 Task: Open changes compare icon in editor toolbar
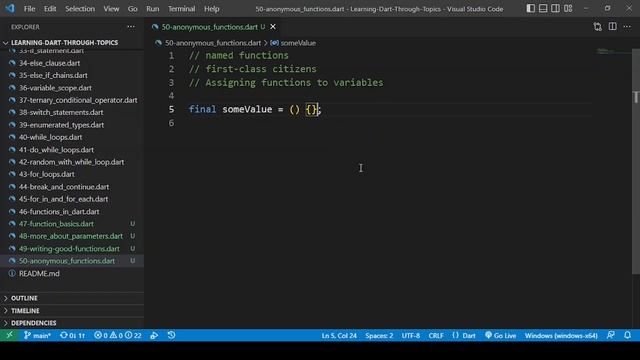pyautogui.click(x=598, y=27)
